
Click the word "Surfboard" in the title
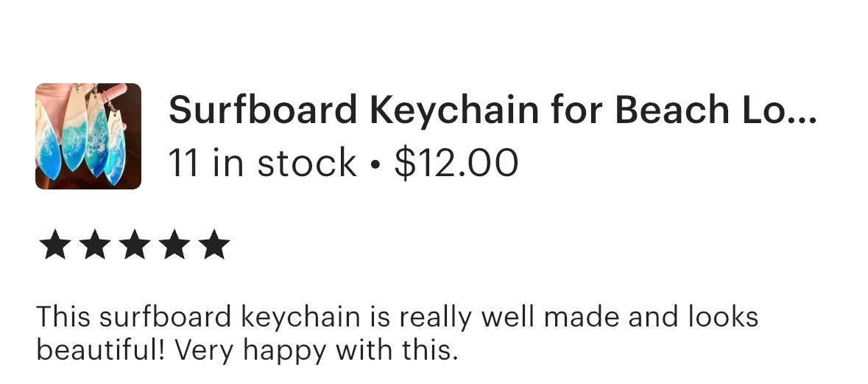coord(263,111)
